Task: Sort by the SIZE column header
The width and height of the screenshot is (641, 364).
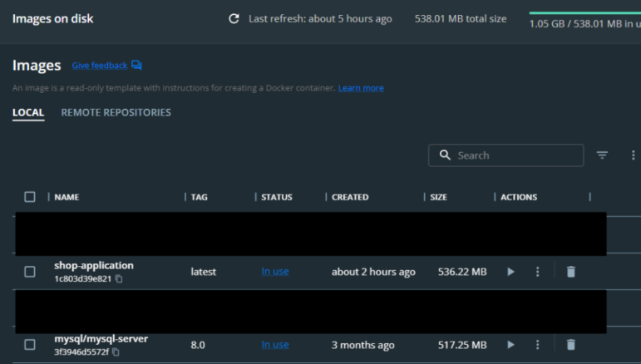Action: 439,197
